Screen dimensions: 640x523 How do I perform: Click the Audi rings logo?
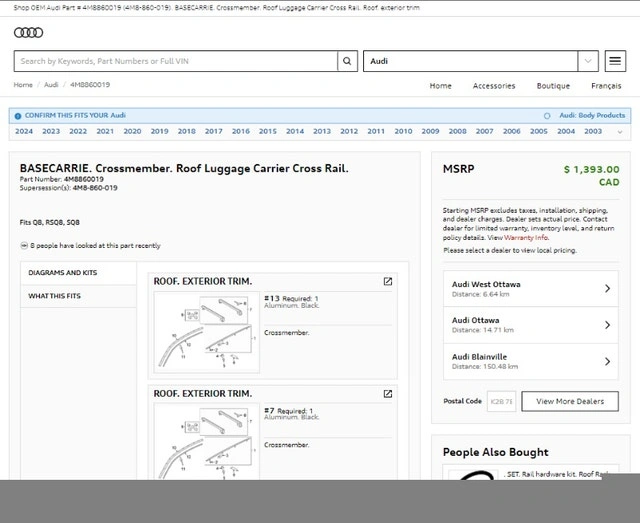pos(29,32)
